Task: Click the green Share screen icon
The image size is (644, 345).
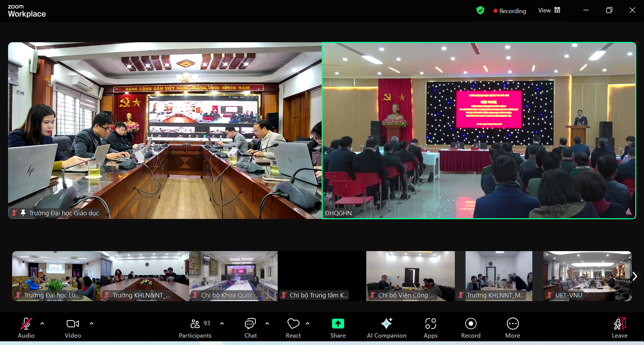Action: (338, 324)
